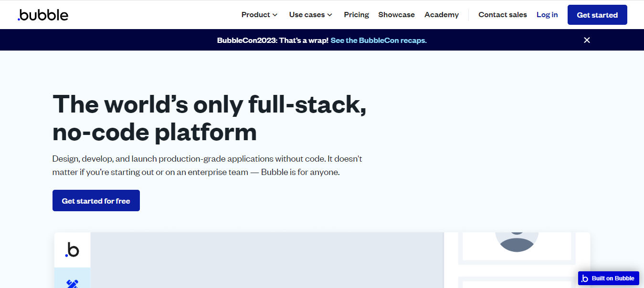This screenshot has width=644, height=288.
Task: Open the Academy page
Action: point(442,15)
